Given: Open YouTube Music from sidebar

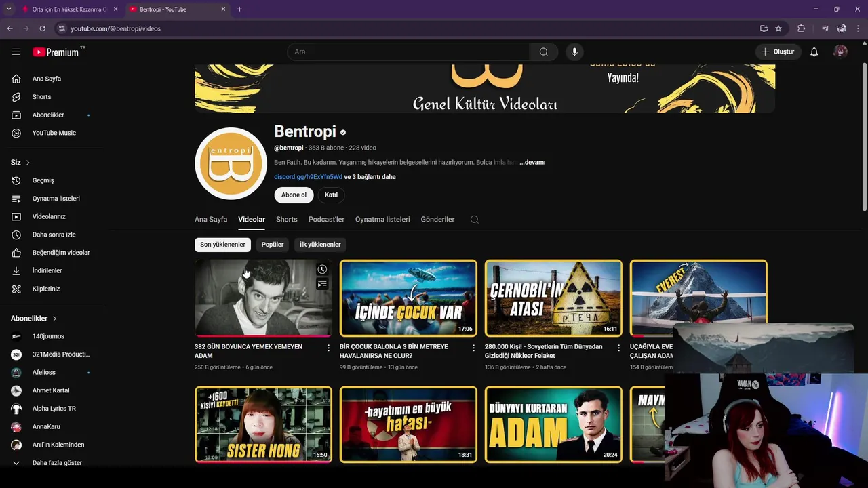Looking at the screenshot, I should pyautogui.click(x=53, y=133).
